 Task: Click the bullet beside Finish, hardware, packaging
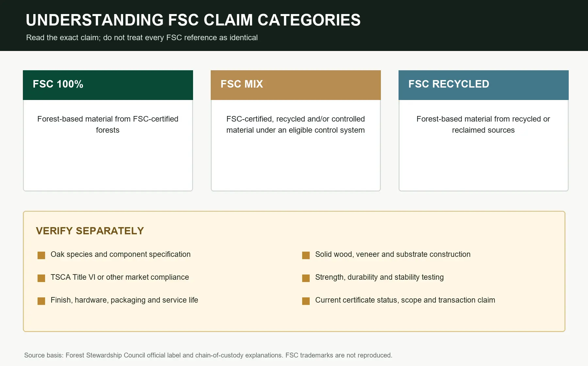pos(41,301)
